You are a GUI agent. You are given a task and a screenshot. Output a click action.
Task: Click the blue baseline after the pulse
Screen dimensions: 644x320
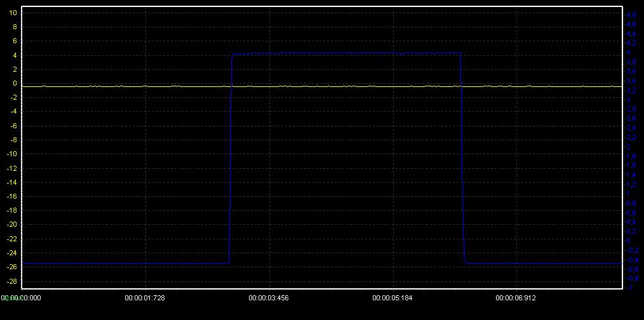(x=540, y=263)
